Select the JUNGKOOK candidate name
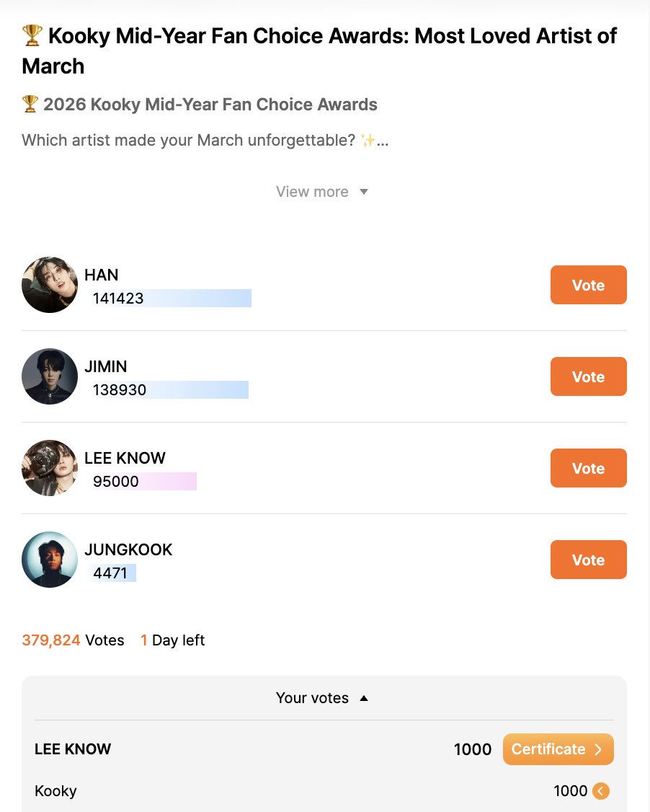Image resolution: width=650 pixels, height=812 pixels. [x=128, y=550]
